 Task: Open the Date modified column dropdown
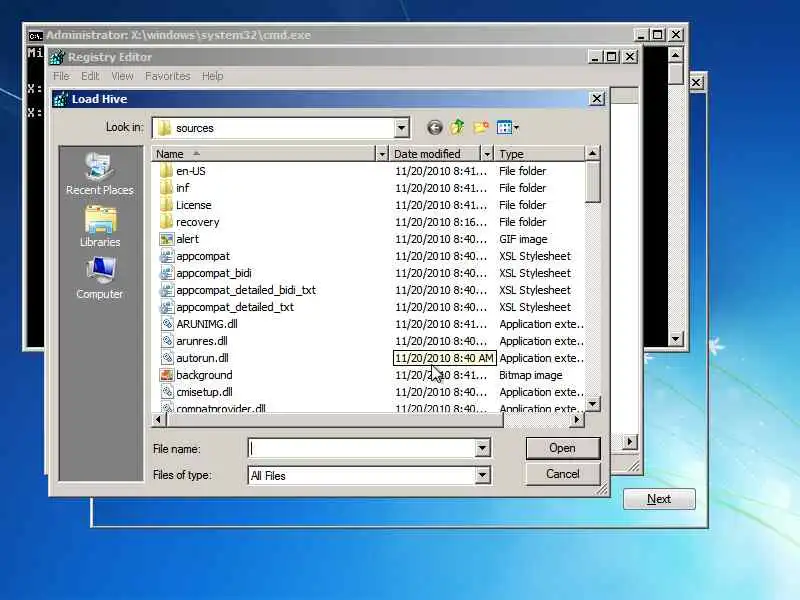[487, 154]
